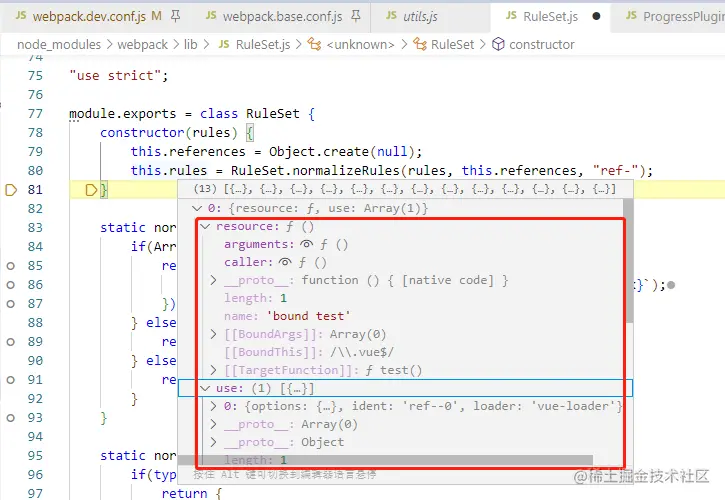Click eye icon to invoke caller getter
725x500 pixels.
[x=285, y=262]
